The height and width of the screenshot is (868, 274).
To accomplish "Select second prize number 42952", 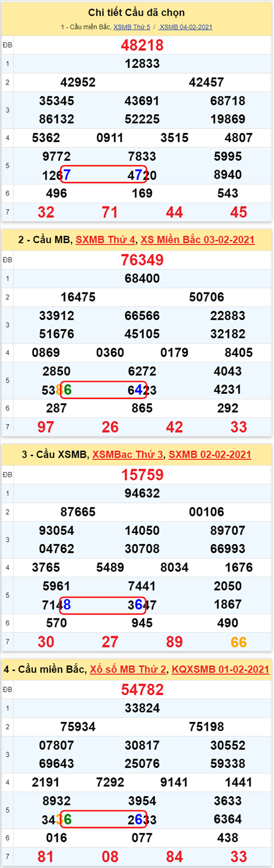I will pyautogui.click(x=78, y=82).
